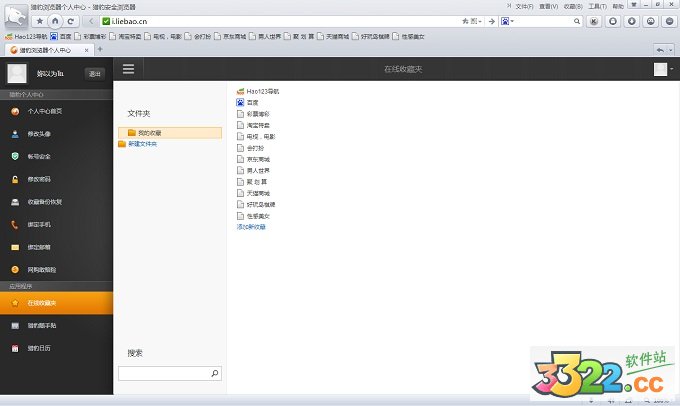This screenshot has width=680, height=406.
Task: Go back to the previous page
Action: click(91, 21)
